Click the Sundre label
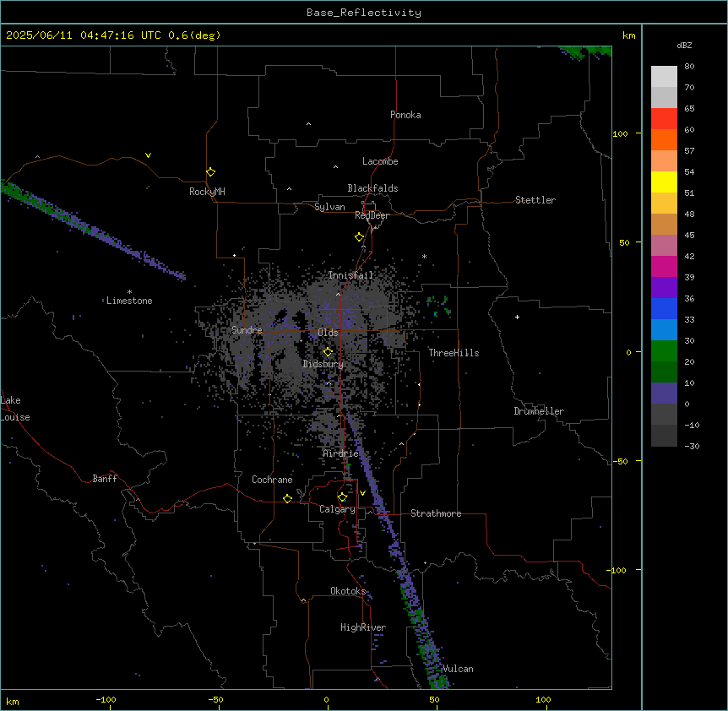728x711 pixels. tap(247, 330)
